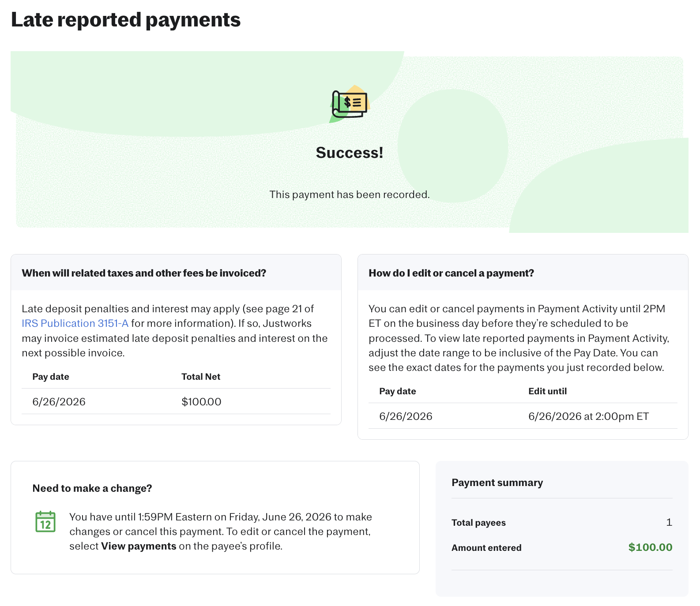This screenshot has width=700, height=606.
Task: Click the total payees value 1
Action: click(x=669, y=522)
